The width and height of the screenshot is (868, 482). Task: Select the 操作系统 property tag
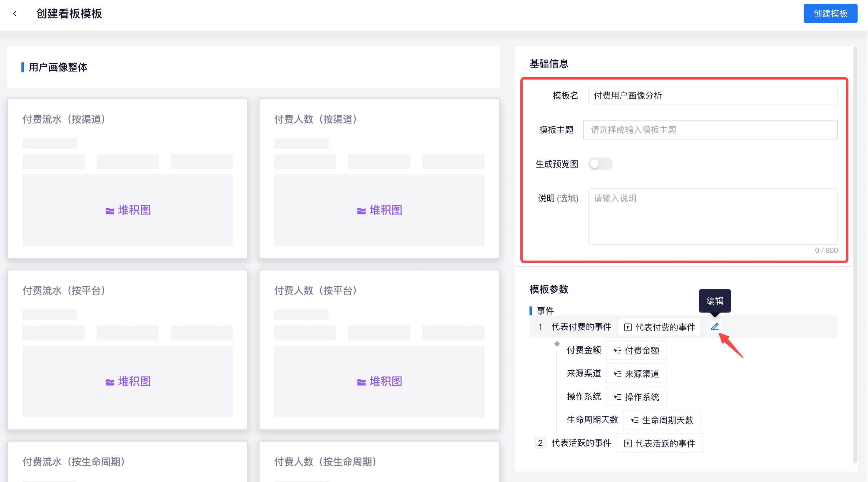[x=636, y=397]
